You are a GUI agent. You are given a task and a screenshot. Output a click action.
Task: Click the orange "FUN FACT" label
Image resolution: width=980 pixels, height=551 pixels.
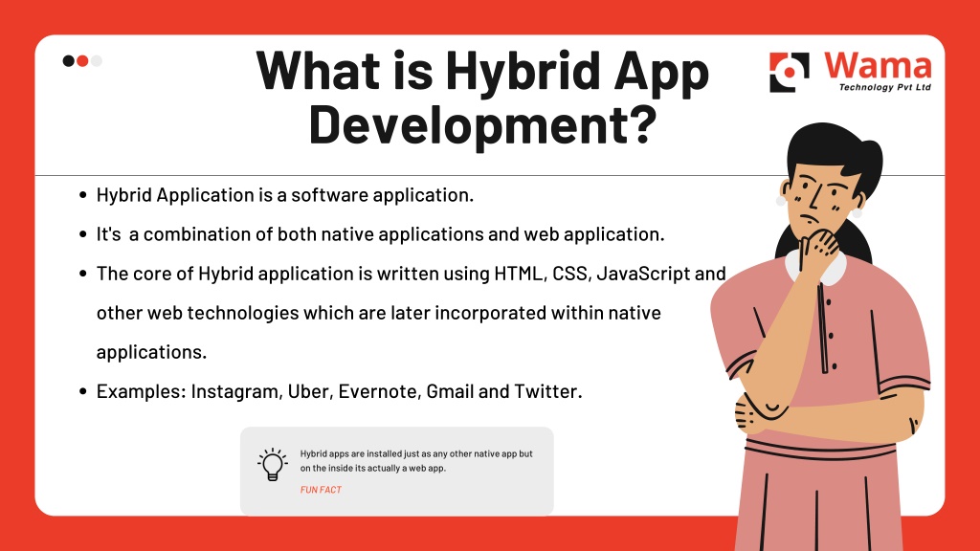pos(321,490)
